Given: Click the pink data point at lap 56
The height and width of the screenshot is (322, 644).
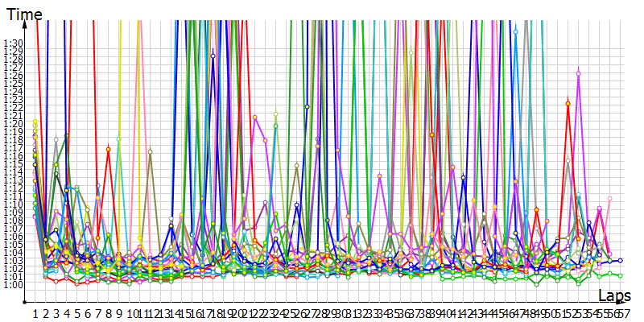Looking at the screenshot, I should [x=610, y=198].
